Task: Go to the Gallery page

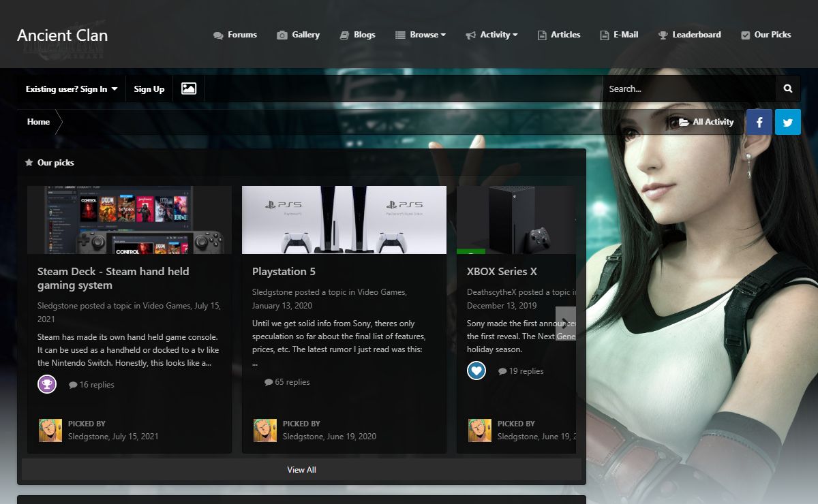Action: [x=298, y=35]
